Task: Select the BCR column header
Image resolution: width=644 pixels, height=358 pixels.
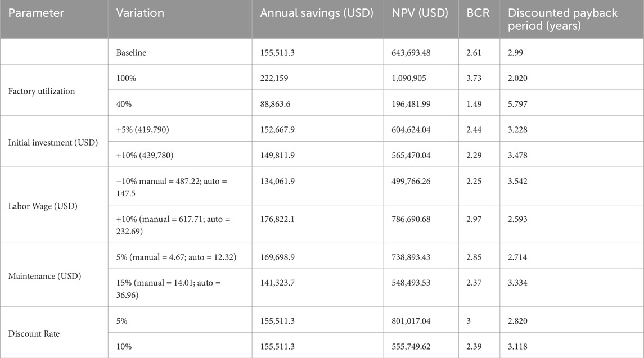Action: (x=474, y=13)
